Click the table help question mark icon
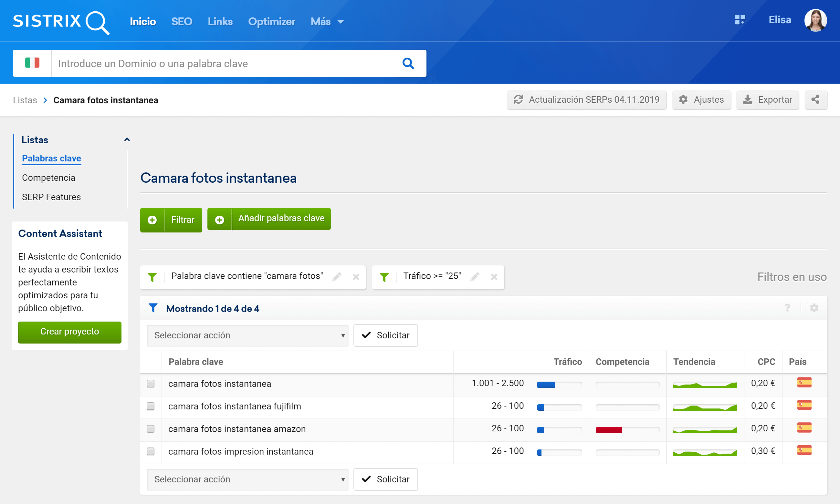 click(787, 308)
